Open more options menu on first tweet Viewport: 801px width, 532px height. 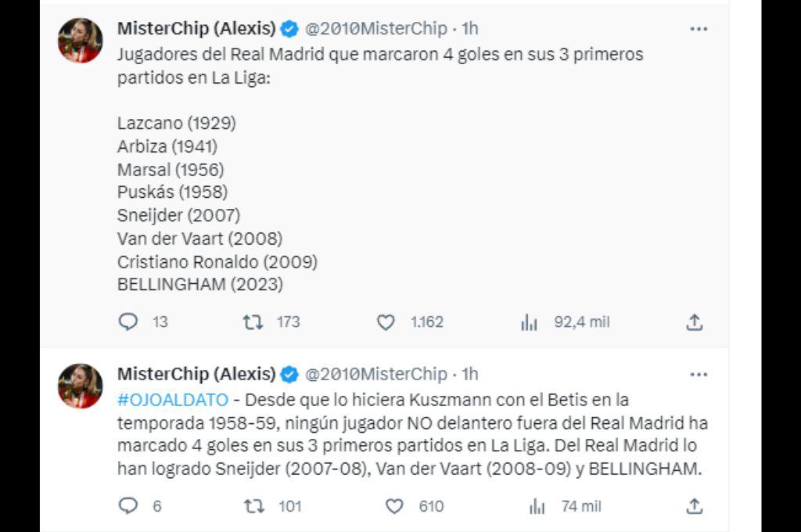697,28
